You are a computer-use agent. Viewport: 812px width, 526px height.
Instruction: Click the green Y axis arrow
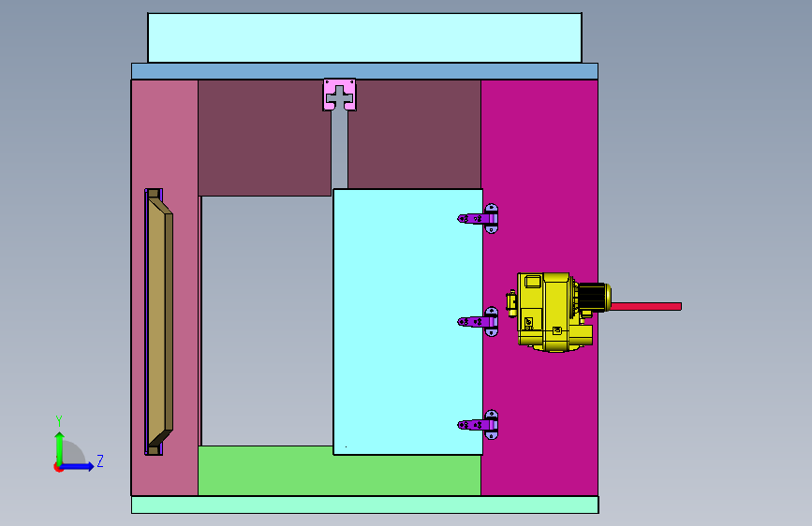point(60,447)
